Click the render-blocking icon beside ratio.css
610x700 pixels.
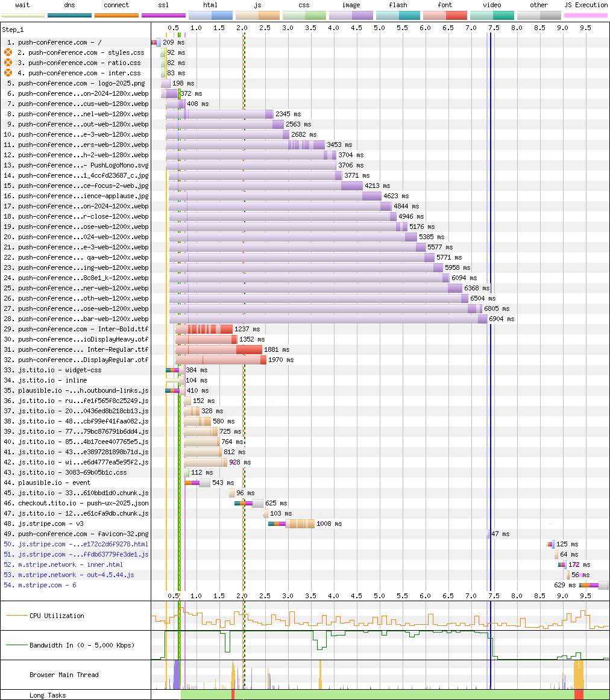8,63
